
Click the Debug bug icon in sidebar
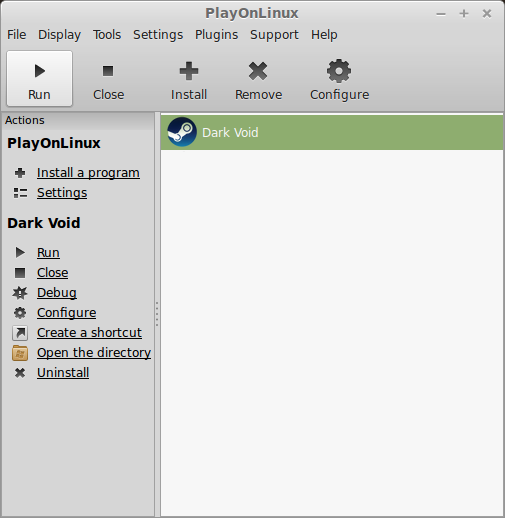tap(20, 293)
